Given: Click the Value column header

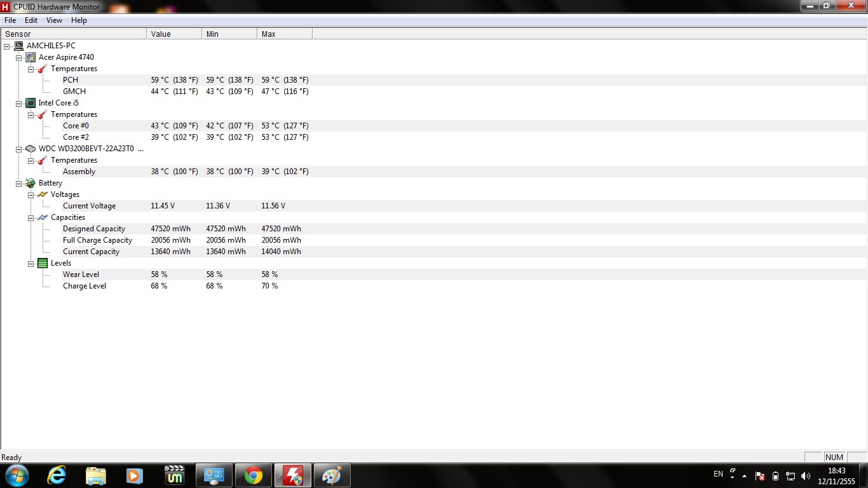Looking at the screenshot, I should pyautogui.click(x=174, y=34).
